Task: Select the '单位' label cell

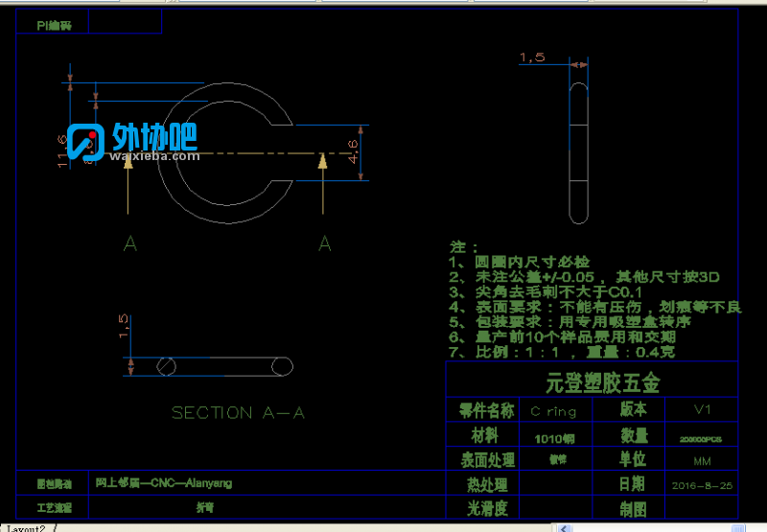Action: point(633,458)
